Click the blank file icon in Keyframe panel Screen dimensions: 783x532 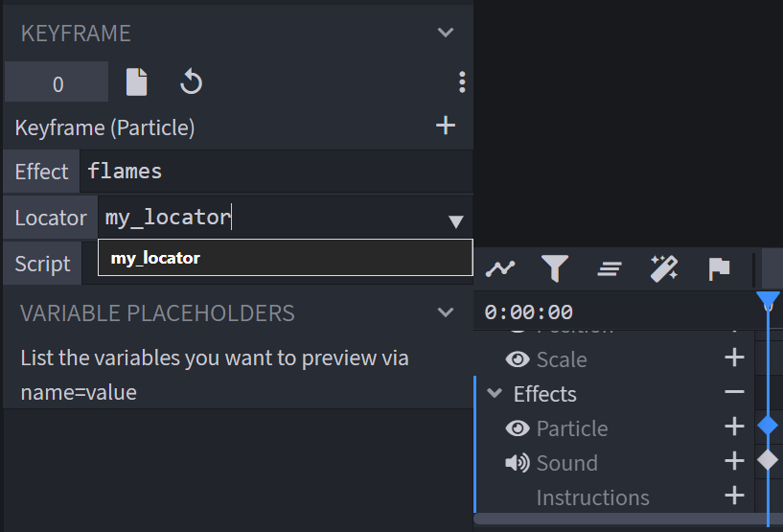[136, 81]
